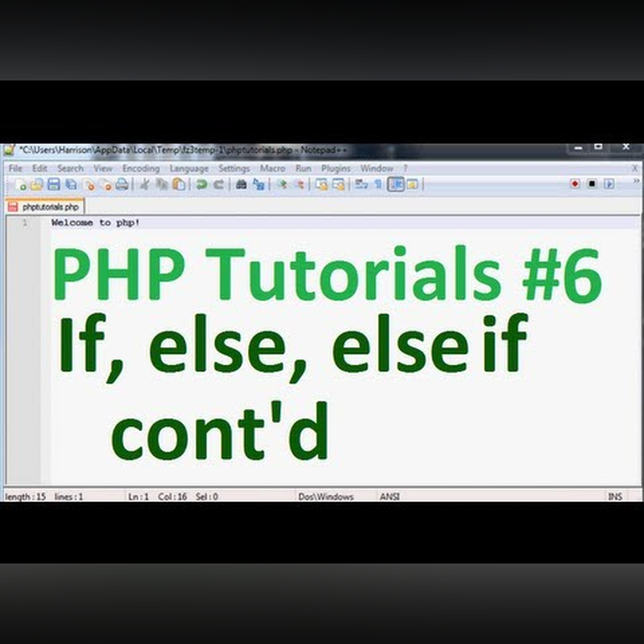Click the Close document toolbar icon
The width and height of the screenshot is (644, 644).
89,184
